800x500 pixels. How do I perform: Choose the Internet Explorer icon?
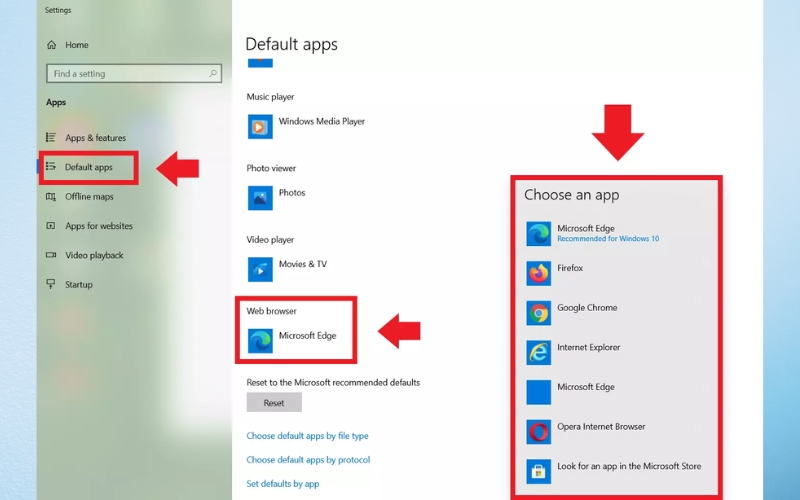539,352
